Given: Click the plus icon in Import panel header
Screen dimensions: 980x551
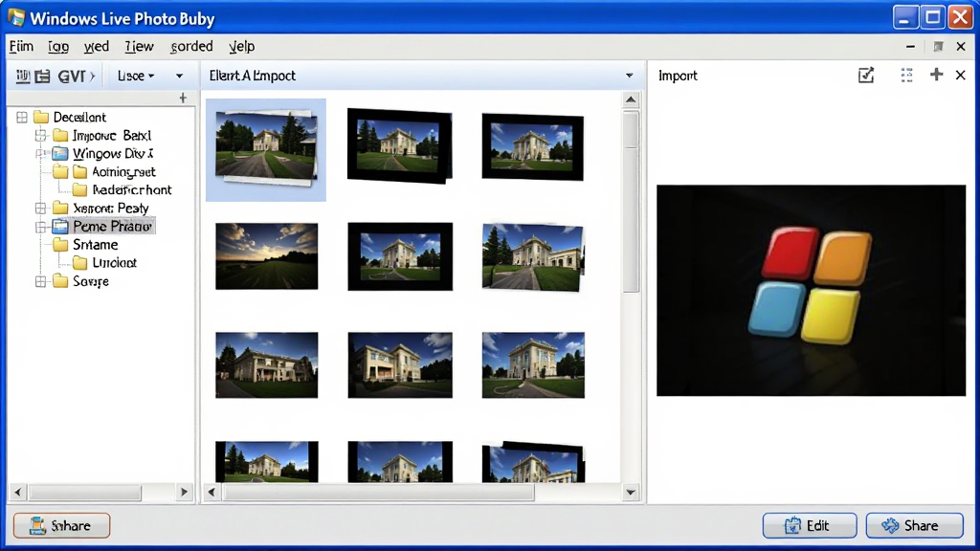Looking at the screenshot, I should point(936,75).
